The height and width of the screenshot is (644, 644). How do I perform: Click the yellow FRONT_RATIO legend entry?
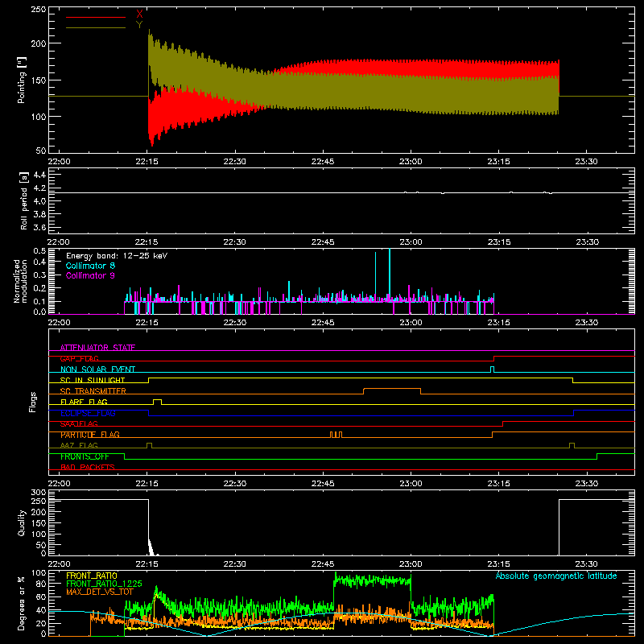[x=92, y=576]
